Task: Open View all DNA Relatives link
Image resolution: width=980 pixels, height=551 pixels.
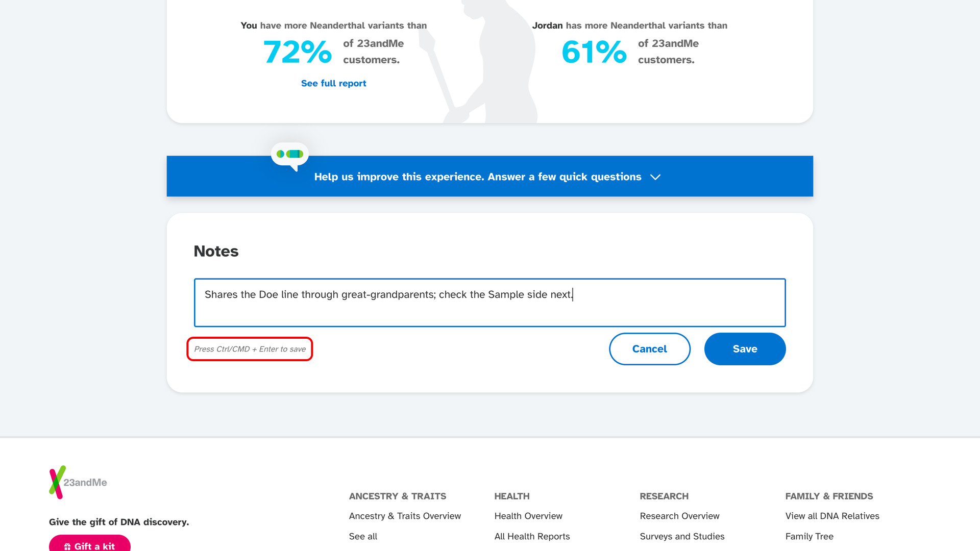Action: pyautogui.click(x=832, y=516)
